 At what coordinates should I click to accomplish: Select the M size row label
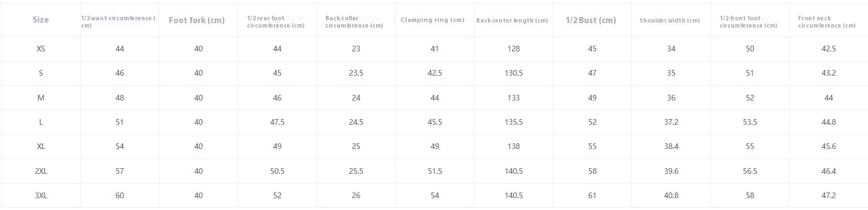tap(41, 98)
